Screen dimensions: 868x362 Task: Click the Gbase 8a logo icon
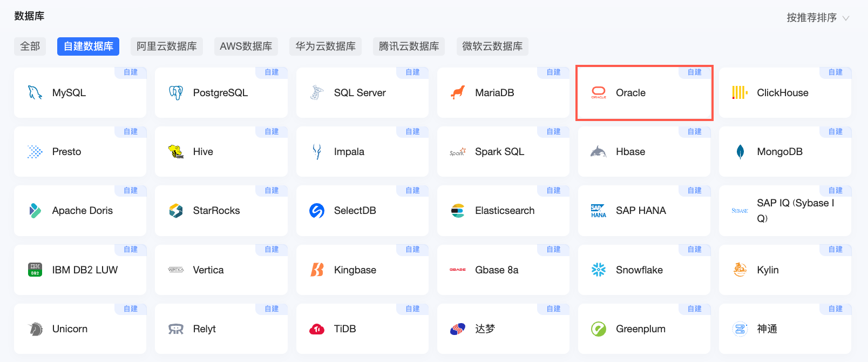(458, 270)
